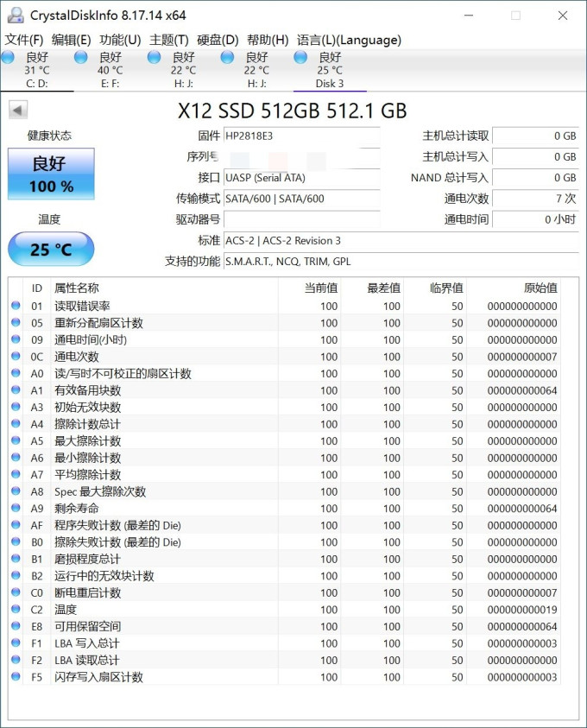
Task: Click raw value 000000000019 in 温度 row
Action: [522, 610]
